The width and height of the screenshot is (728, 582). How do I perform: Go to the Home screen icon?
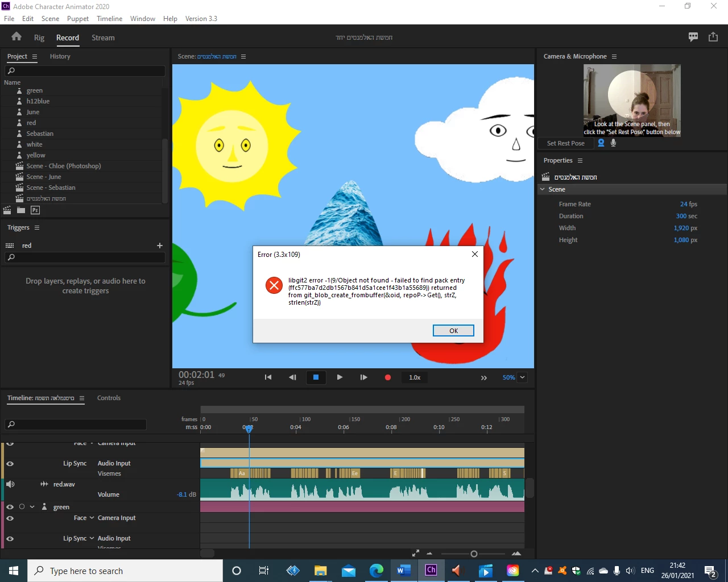coord(16,37)
